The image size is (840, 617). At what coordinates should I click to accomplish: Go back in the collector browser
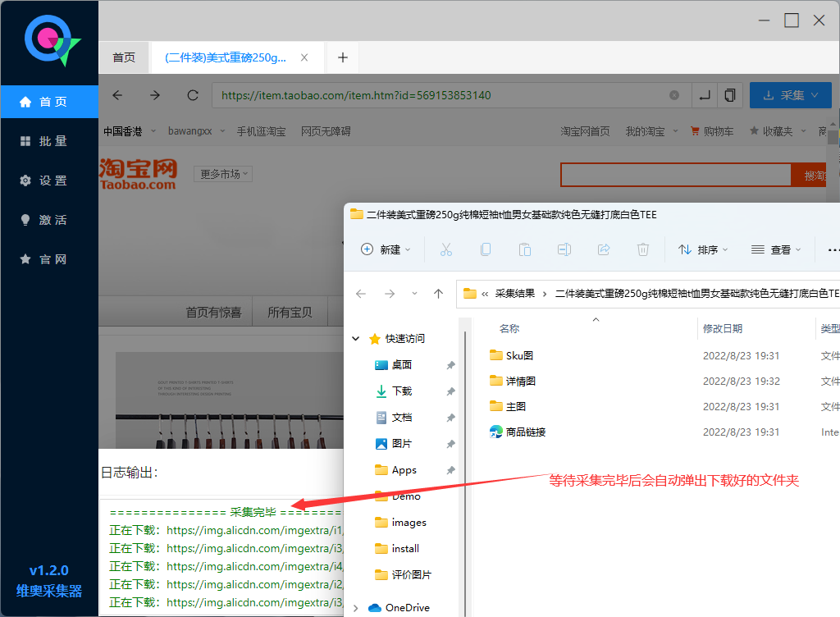(117, 95)
